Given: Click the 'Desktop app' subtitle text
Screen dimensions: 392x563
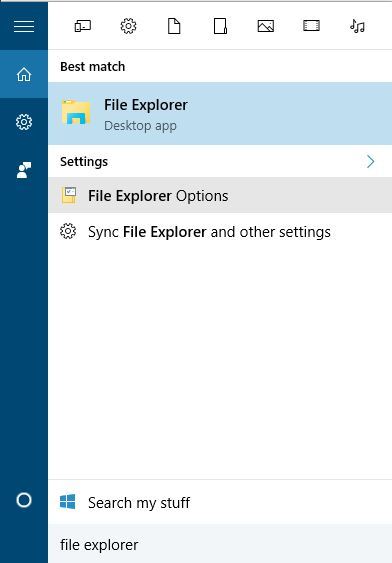Looking at the screenshot, I should [140, 126].
